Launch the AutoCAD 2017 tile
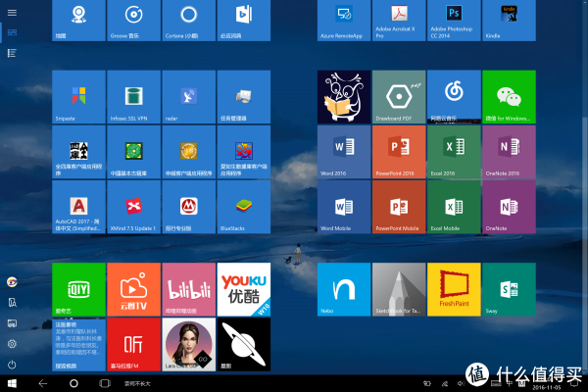 tap(78, 207)
